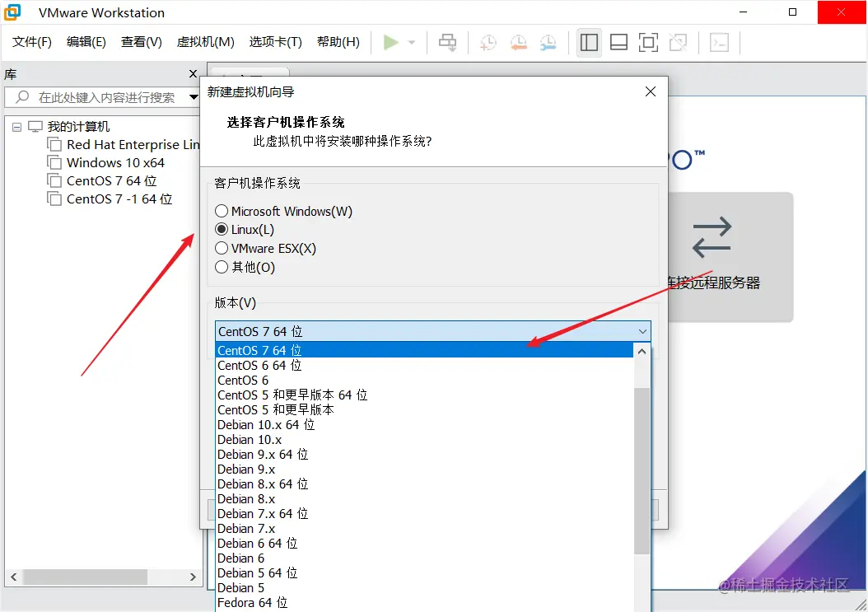Click library horizontal scrollbar right arrow
Viewport: 868px width, 612px height.
click(x=193, y=577)
